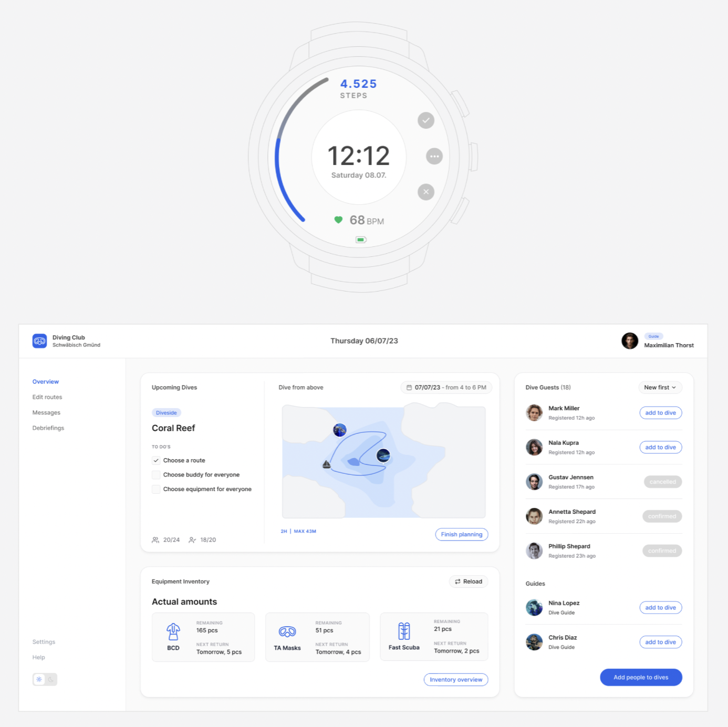Open Messages in the sidebar
The image size is (728, 727).
tap(46, 413)
